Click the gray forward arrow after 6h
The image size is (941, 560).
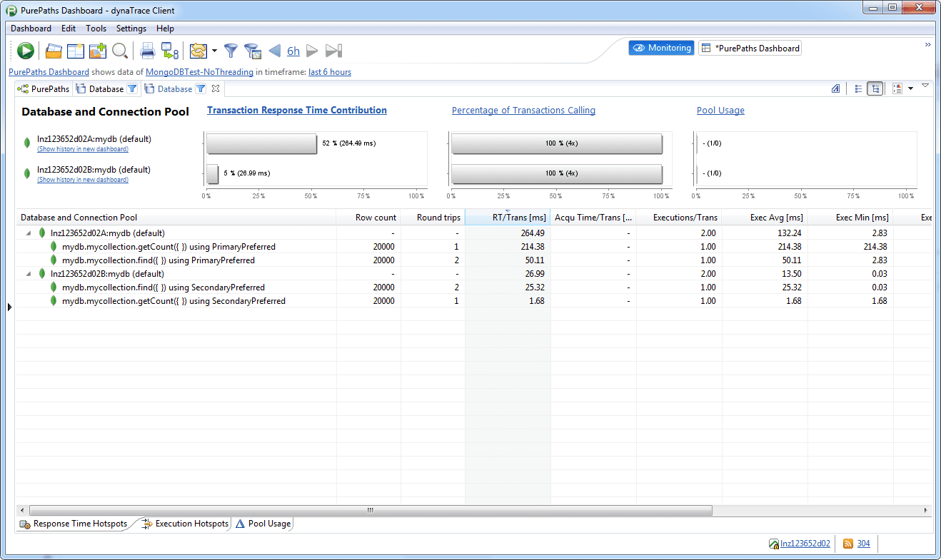coord(312,51)
